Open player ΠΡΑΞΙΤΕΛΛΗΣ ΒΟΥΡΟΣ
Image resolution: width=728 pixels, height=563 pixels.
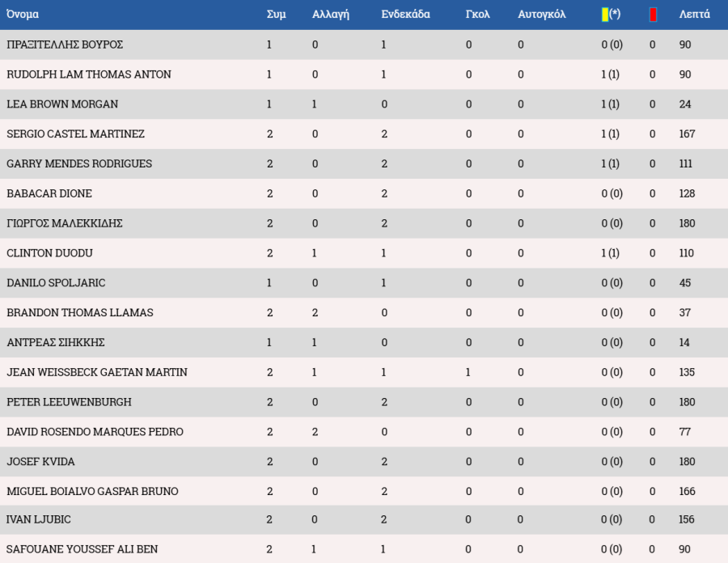click(65, 44)
